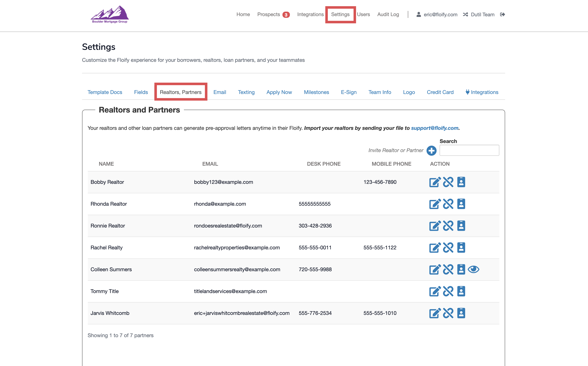588x366 pixels.
Task: Open contact card icon for Ronnie Realtor
Action: point(461,226)
